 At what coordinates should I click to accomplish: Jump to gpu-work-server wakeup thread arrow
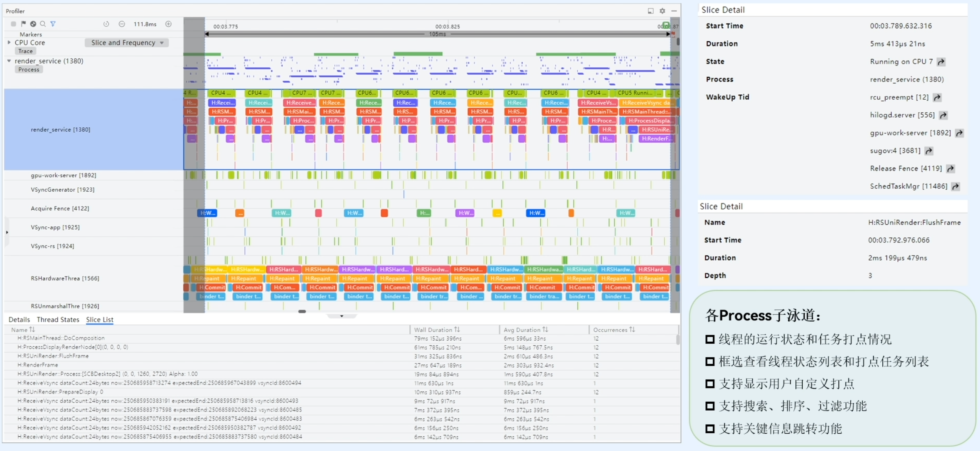[959, 133]
